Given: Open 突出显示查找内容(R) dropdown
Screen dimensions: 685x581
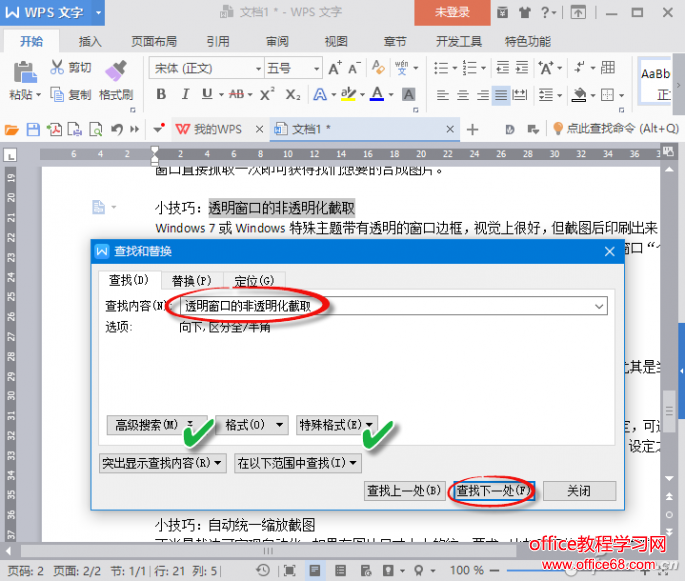Looking at the screenshot, I should point(163,463).
